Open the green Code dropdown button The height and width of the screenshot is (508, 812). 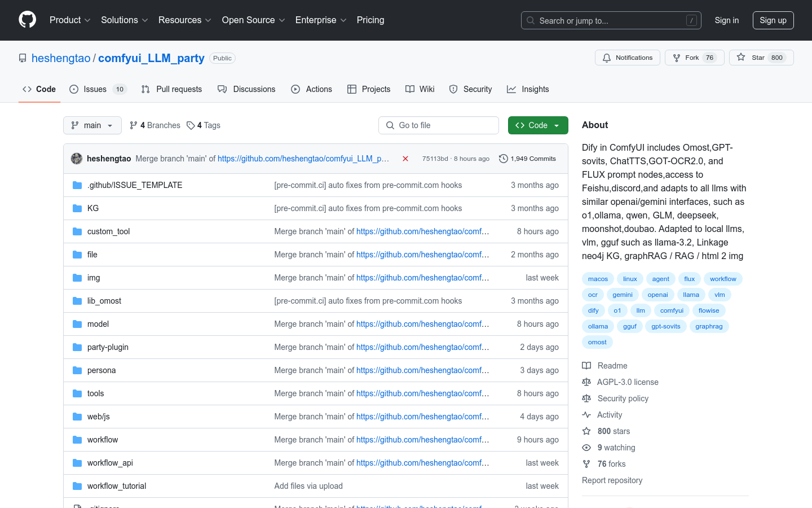pyautogui.click(x=538, y=125)
